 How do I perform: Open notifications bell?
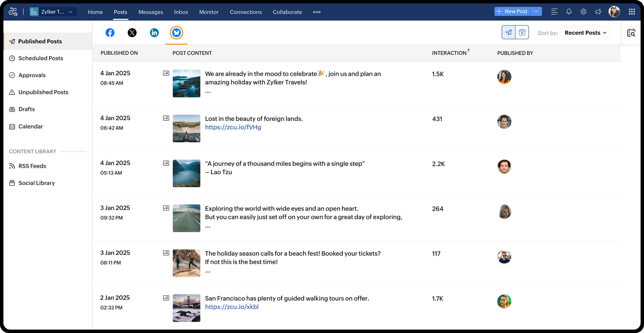569,11
